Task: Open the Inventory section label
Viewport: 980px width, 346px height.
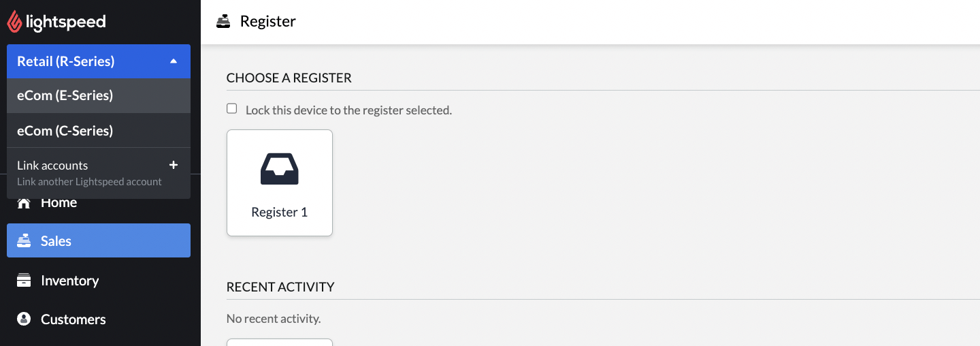Action: [x=69, y=281]
